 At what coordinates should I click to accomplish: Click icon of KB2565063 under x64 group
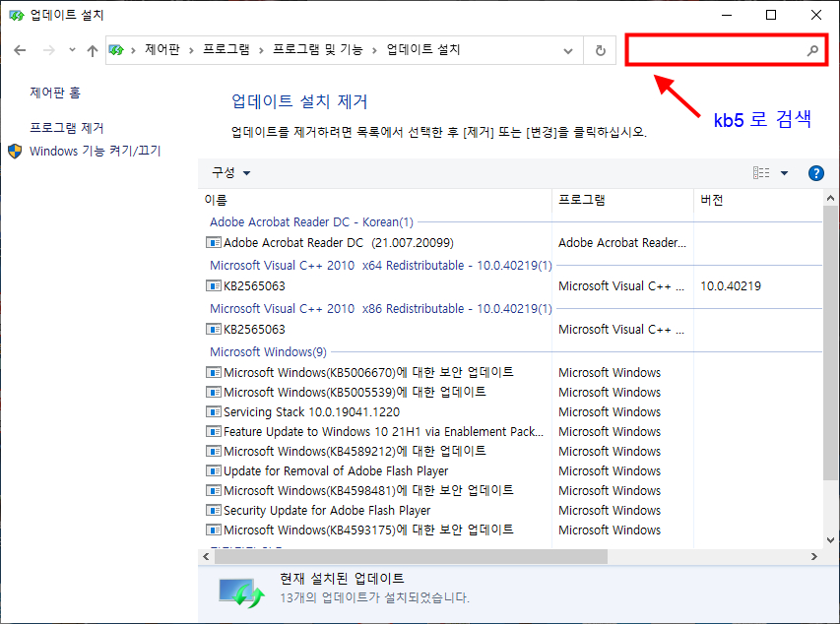tap(214, 286)
